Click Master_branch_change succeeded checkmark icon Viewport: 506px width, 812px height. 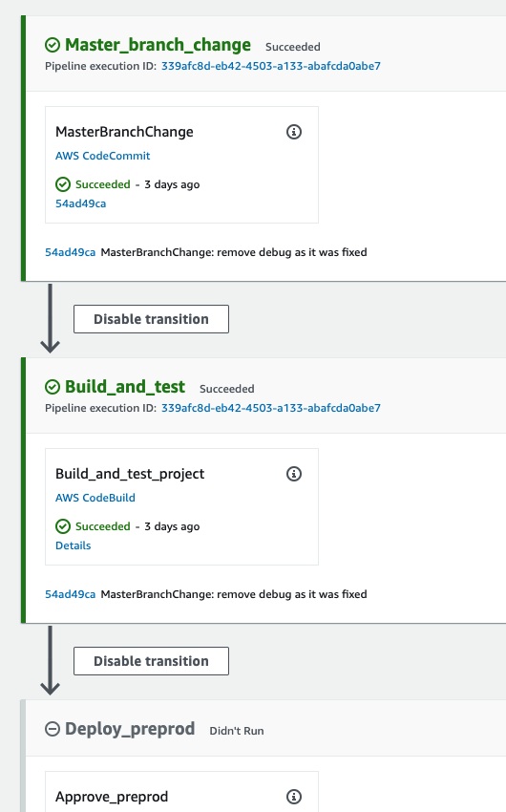coord(53,45)
